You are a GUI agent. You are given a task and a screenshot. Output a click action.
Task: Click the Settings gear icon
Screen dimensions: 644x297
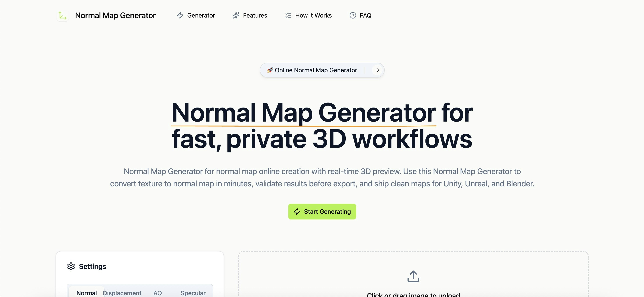[71, 266]
